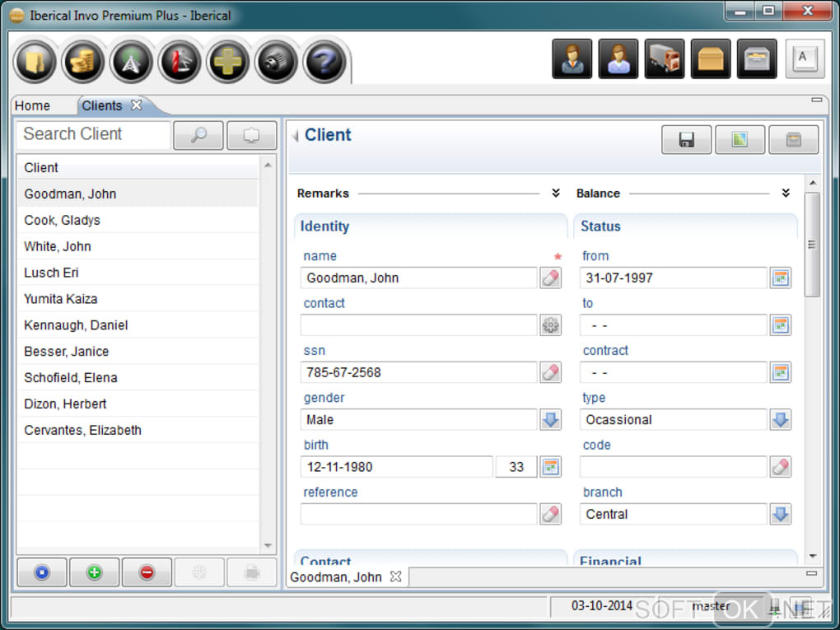Open calendar picker for contract date
840x630 pixels.
point(781,372)
